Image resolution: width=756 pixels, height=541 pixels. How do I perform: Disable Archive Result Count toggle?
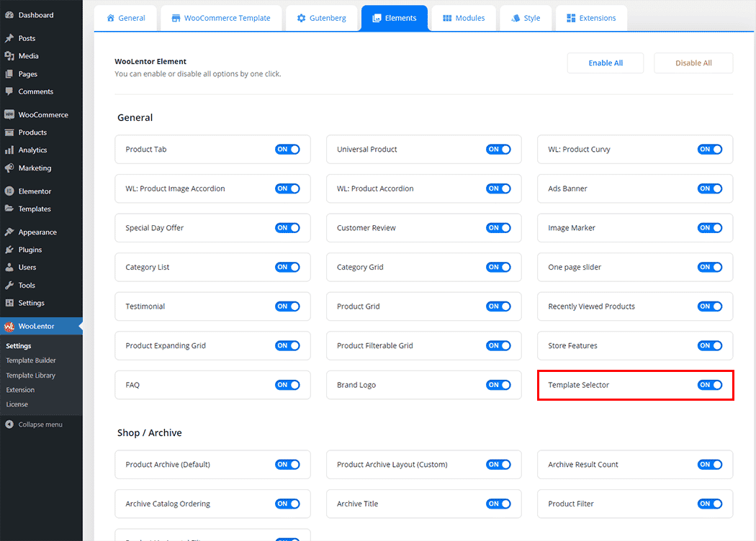710,465
